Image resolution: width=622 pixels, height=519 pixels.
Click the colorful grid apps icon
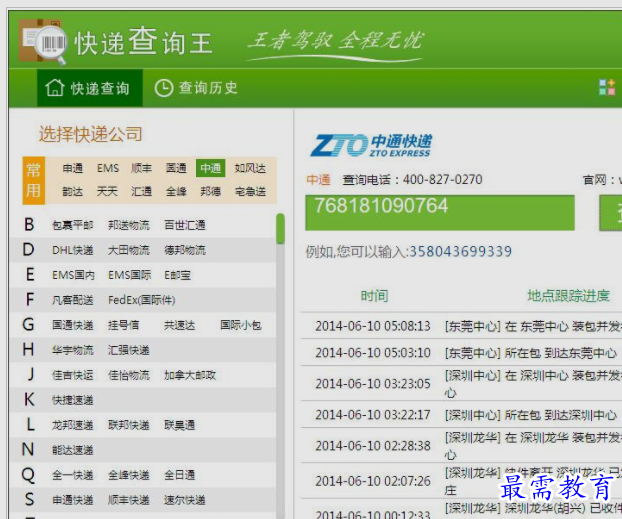click(607, 87)
